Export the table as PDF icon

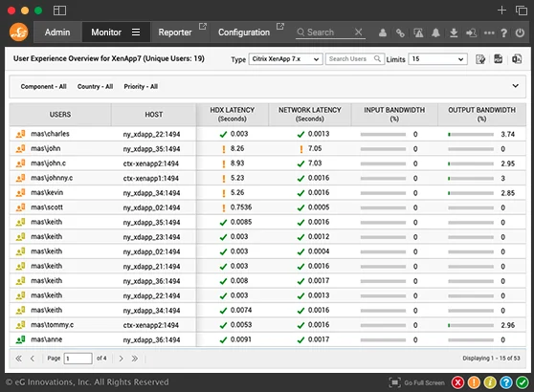(x=499, y=59)
